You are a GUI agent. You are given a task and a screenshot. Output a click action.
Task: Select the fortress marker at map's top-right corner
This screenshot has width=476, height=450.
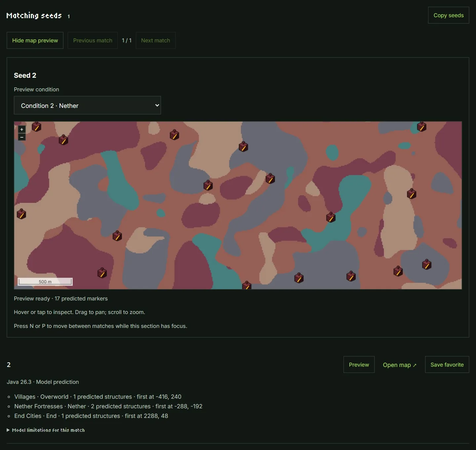[421, 126]
